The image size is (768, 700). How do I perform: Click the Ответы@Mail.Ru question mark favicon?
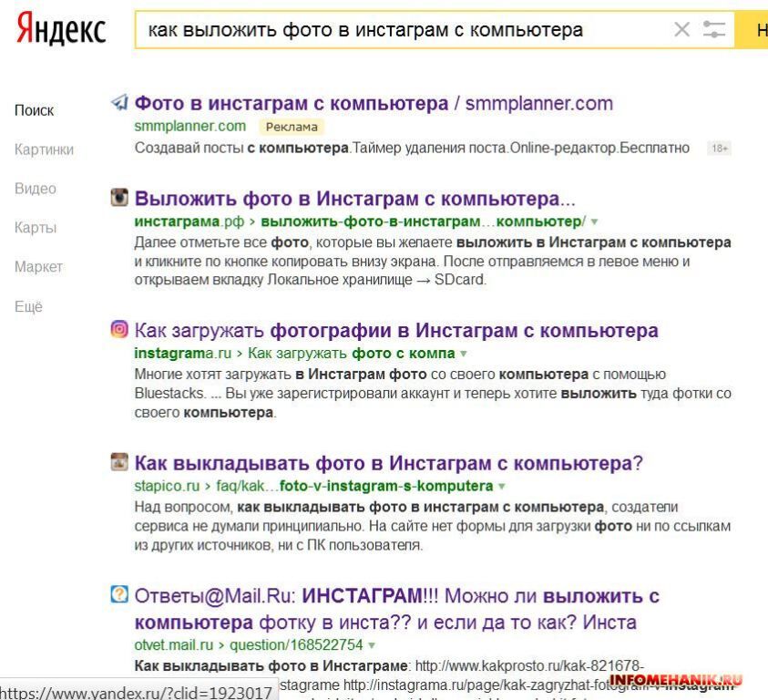[x=119, y=594]
